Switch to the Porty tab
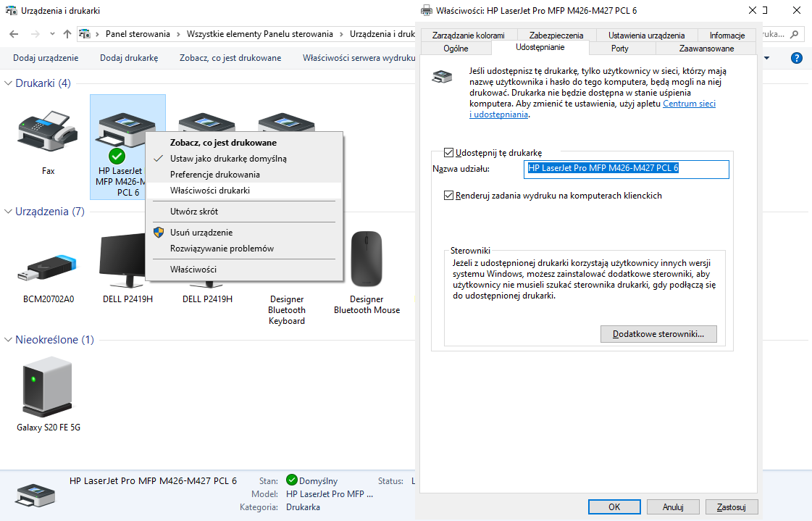Viewport: 812px width, 521px height. click(619, 49)
